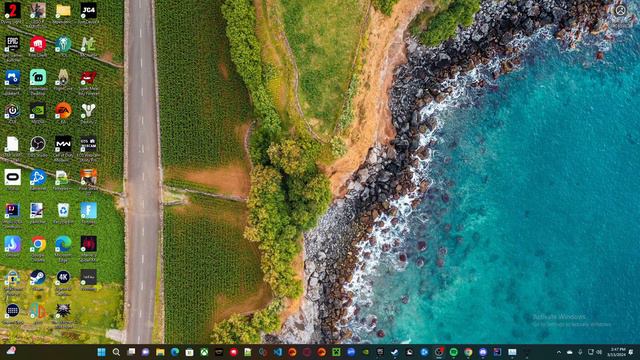Open the paint.net desktop shortcut
This screenshot has height=360, width=640.
[38, 211]
